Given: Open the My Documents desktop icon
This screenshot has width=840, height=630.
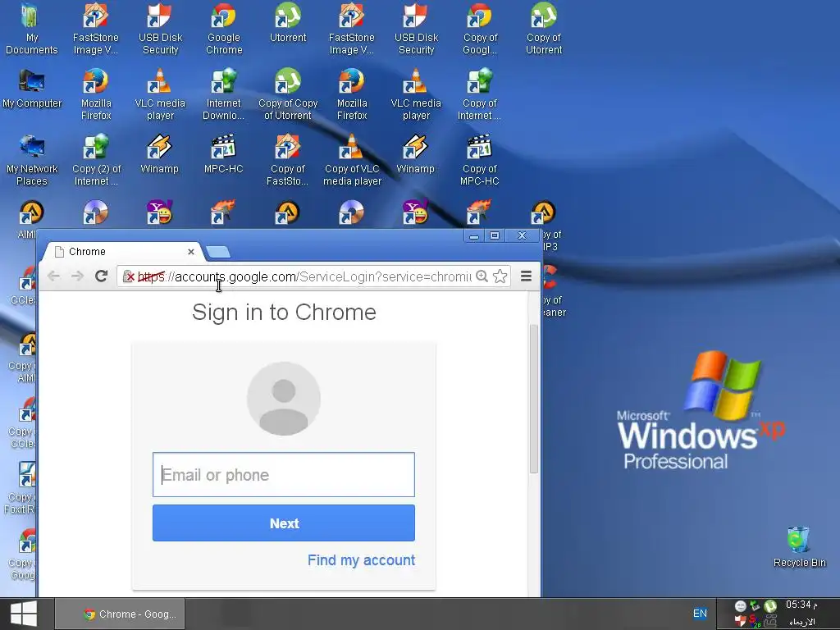Looking at the screenshot, I should [31, 30].
